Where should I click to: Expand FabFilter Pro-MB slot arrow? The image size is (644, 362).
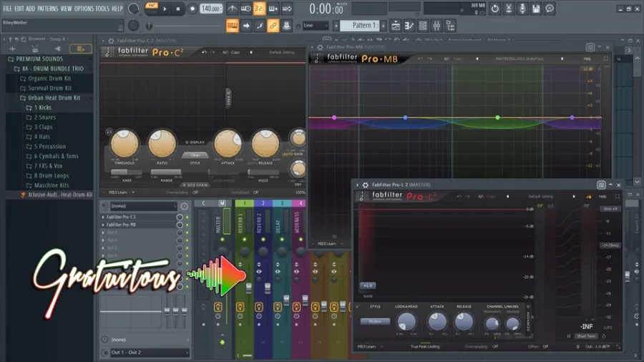point(103,225)
